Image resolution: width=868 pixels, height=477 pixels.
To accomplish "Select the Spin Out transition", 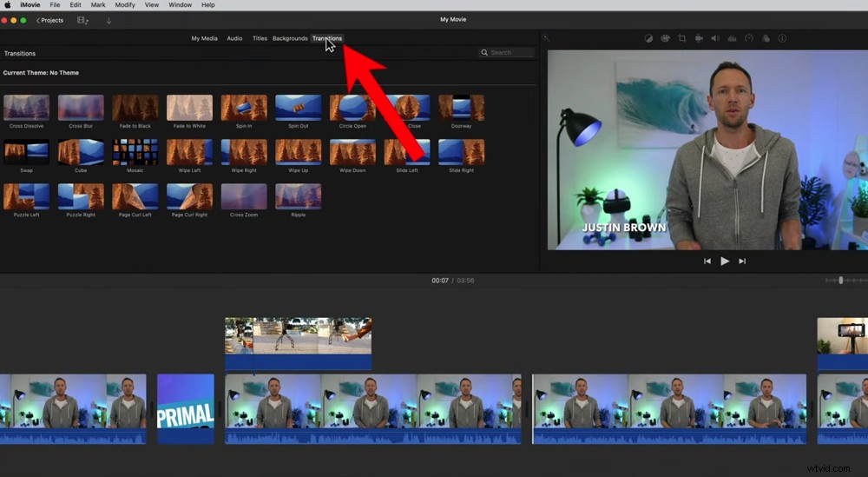I will [299, 108].
